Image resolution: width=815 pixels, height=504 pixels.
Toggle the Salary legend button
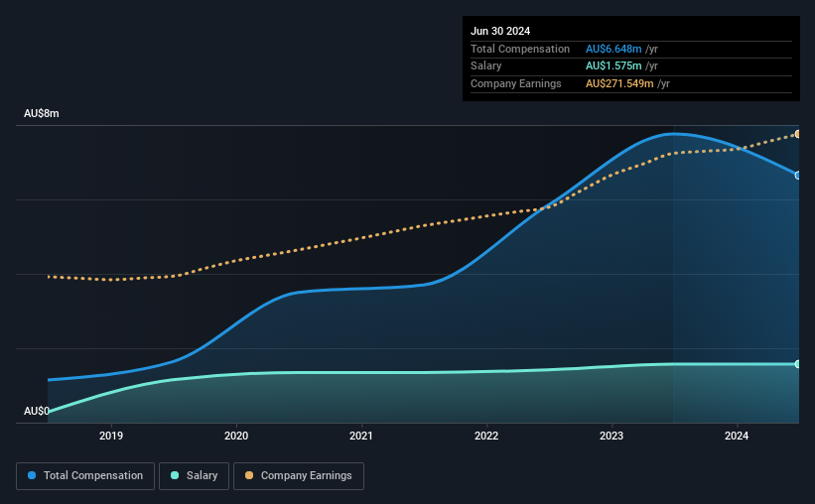(x=194, y=476)
